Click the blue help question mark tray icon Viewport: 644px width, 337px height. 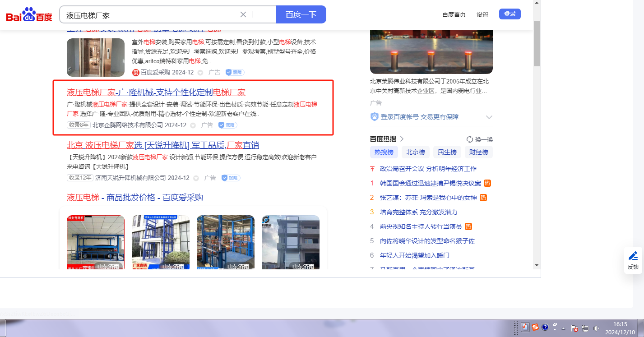[545, 328]
